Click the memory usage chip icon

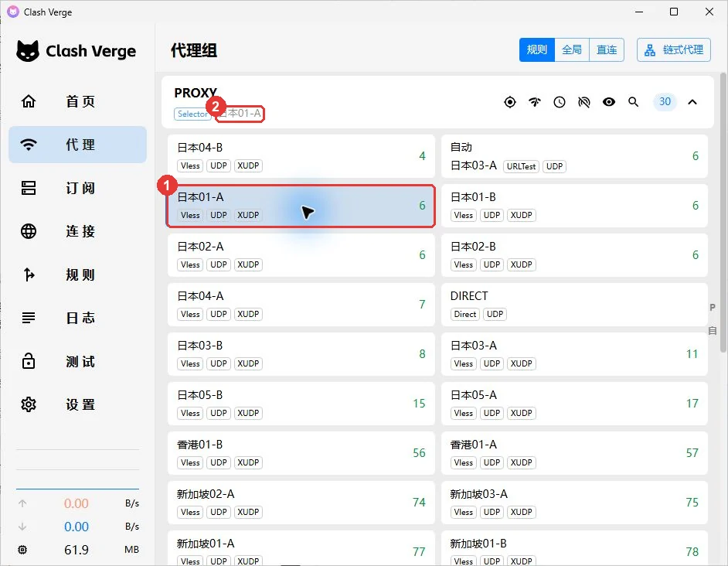22,550
